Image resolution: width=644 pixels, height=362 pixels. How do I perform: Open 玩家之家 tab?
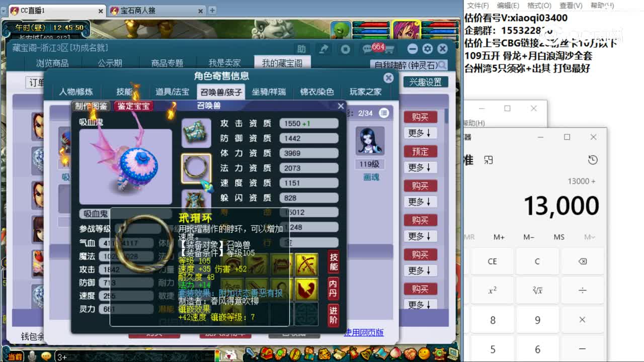[366, 92]
